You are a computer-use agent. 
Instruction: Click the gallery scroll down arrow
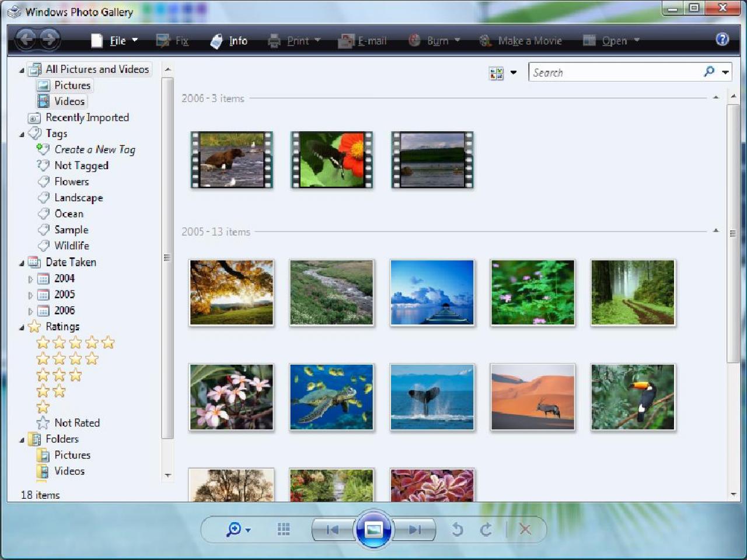pyautogui.click(x=733, y=495)
